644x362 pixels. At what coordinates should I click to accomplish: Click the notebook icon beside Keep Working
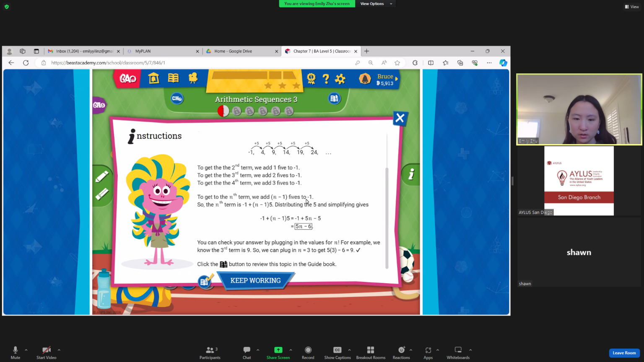coord(205,281)
